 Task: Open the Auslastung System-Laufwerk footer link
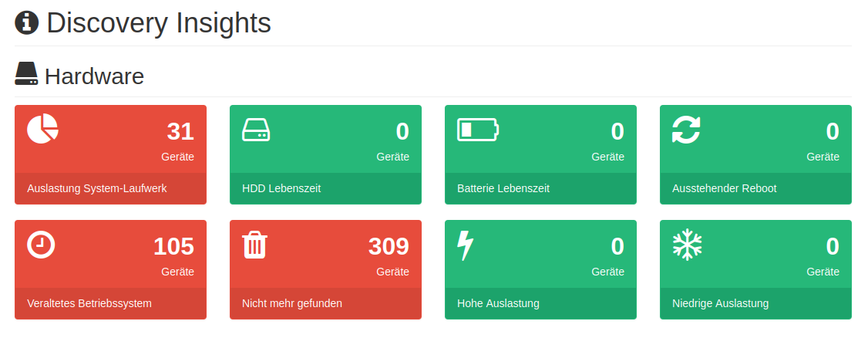pos(97,188)
